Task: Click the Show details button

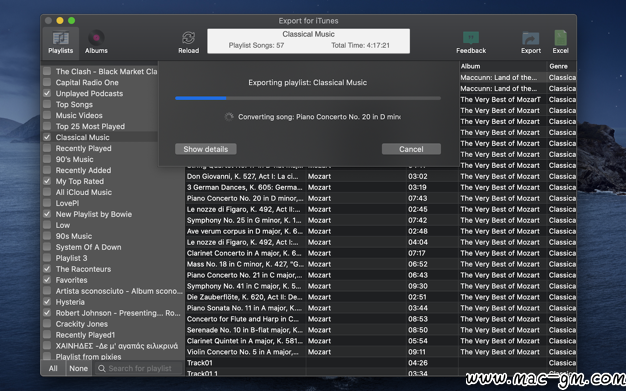Action: point(206,149)
